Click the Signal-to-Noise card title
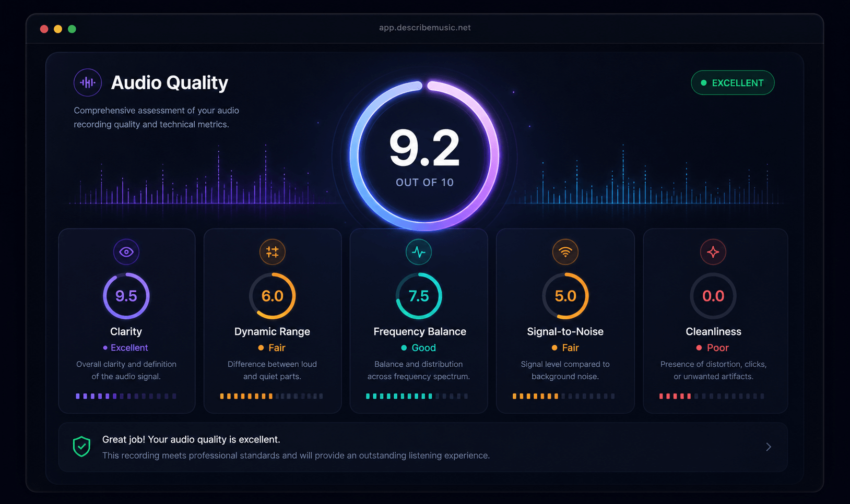 565,332
